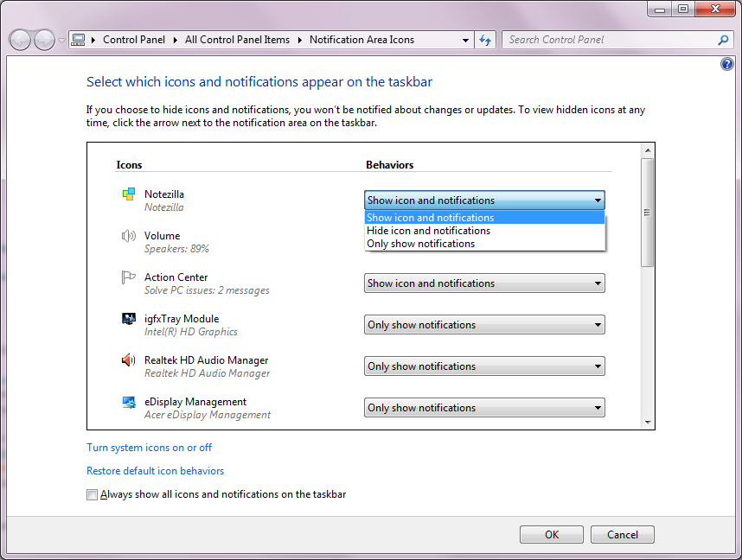
Task: Select 'Show icon and notifications' list option
Action: pos(484,218)
